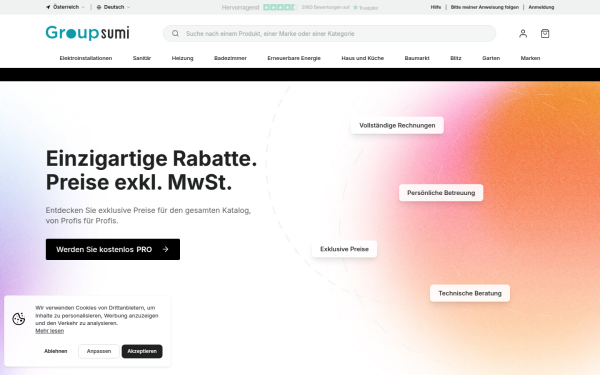Click the Hervorragend rating text
This screenshot has height=375, width=600.
pyautogui.click(x=240, y=7)
